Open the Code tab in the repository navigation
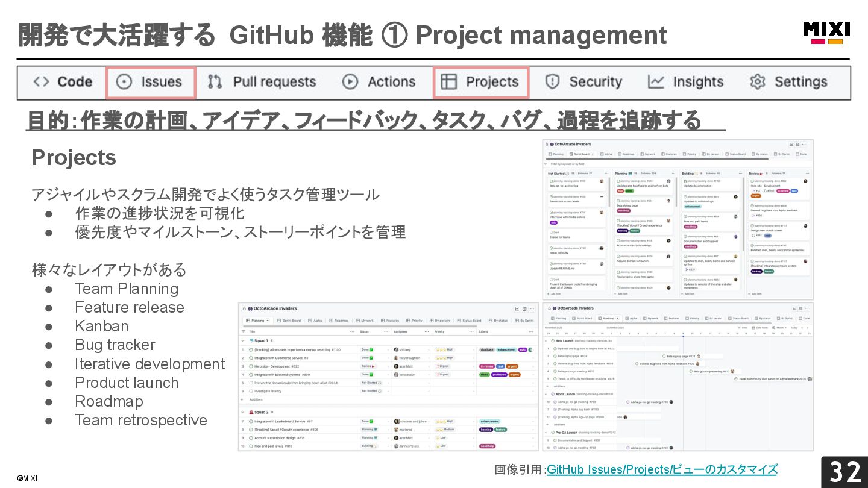This screenshot has height=488, width=868. click(x=63, y=82)
